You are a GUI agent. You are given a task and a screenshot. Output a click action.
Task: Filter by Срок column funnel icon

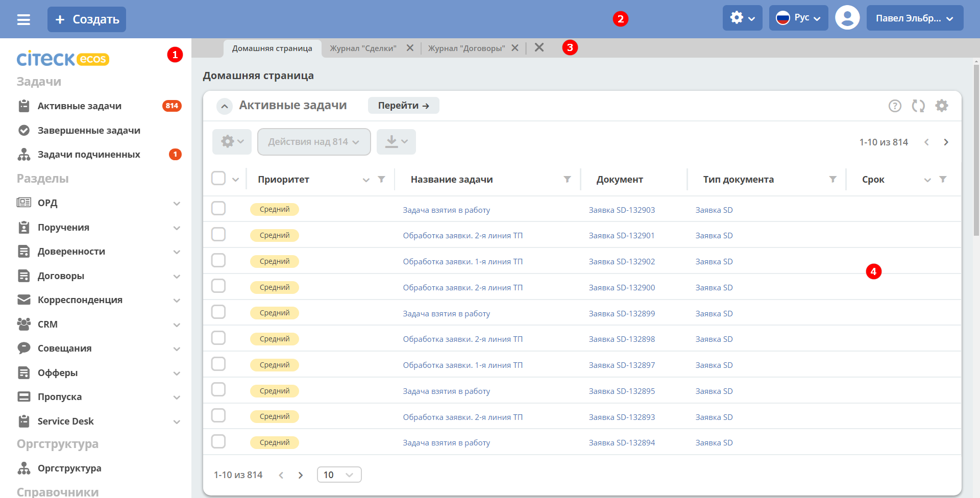[x=943, y=179]
